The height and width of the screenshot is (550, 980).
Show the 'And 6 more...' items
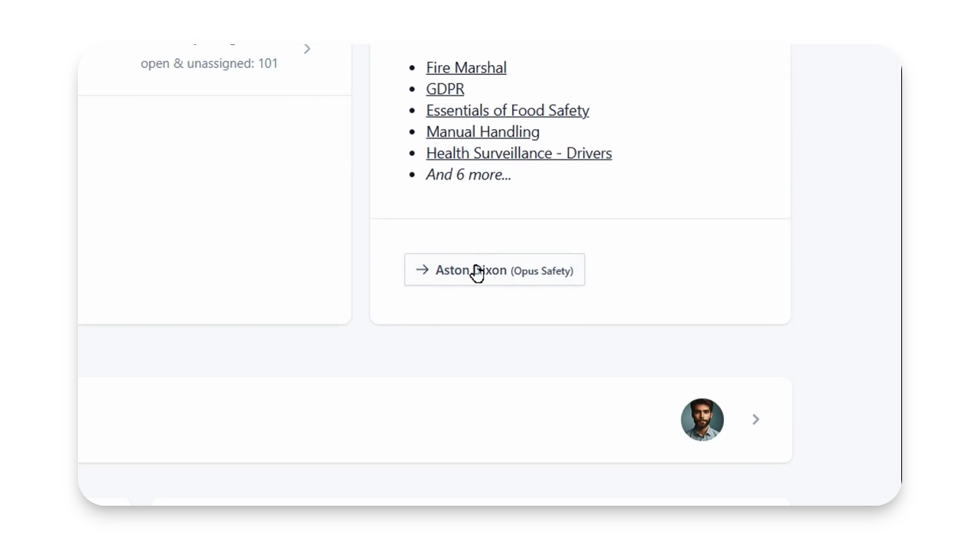pyautogui.click(x=469, y=175)
